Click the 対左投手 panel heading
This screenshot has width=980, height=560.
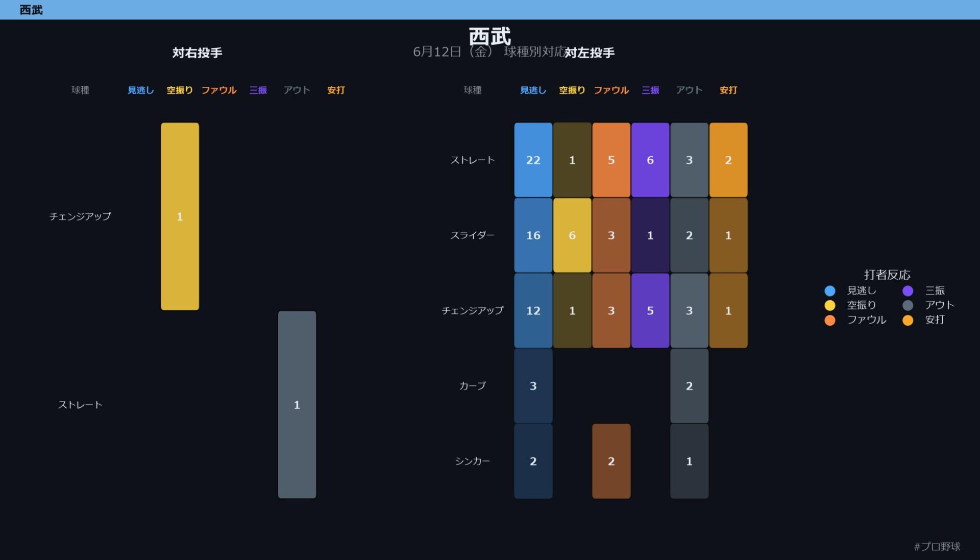[590, 53]
